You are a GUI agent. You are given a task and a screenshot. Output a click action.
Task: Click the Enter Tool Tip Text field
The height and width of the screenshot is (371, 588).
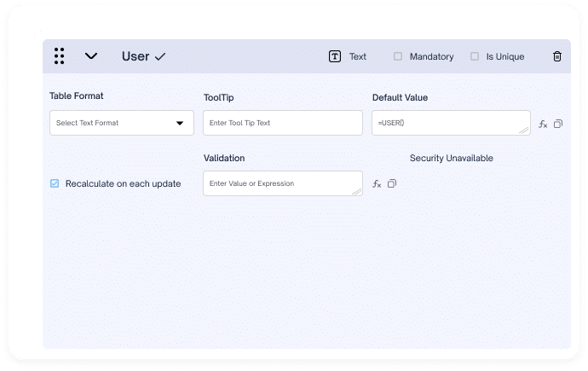point(283,123)
